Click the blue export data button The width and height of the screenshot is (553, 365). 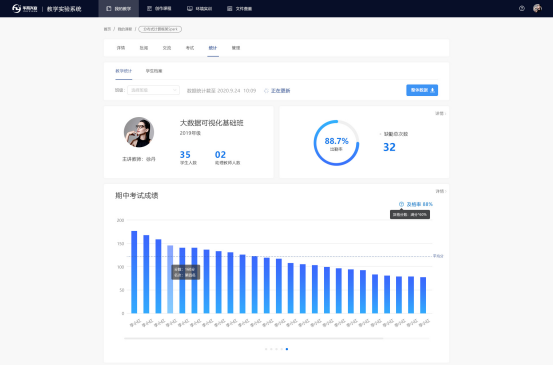coord(422,90)
